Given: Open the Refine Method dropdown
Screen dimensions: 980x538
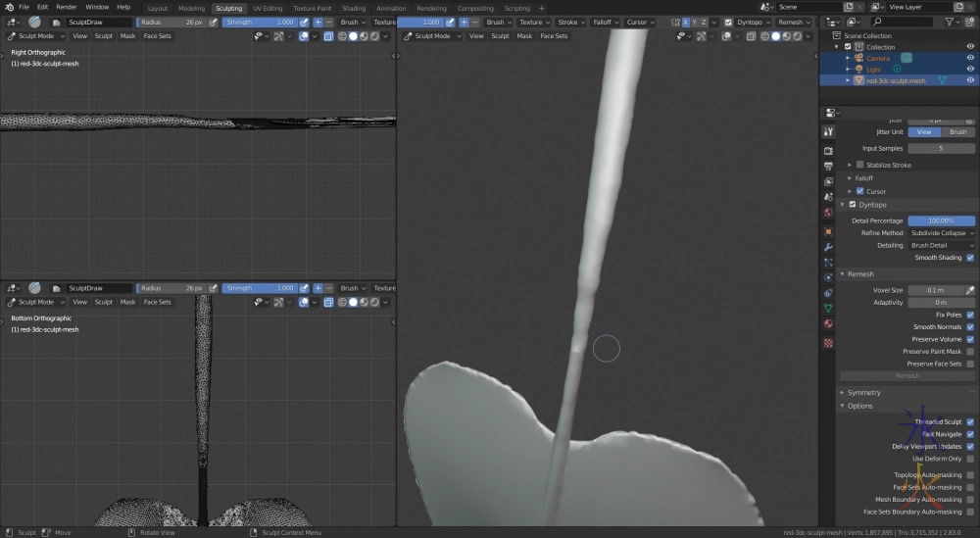Looking at the screenshot, I should [941, 233].
